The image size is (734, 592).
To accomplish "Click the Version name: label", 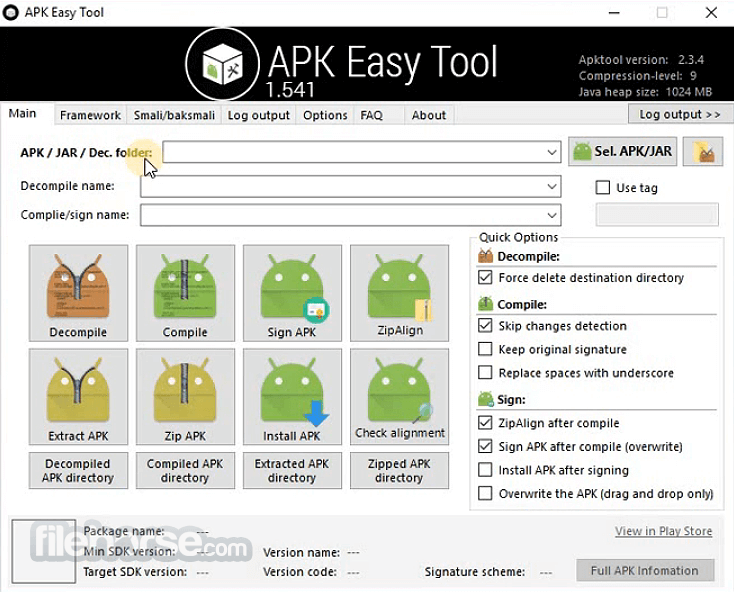I will click(x=301, y=553).
